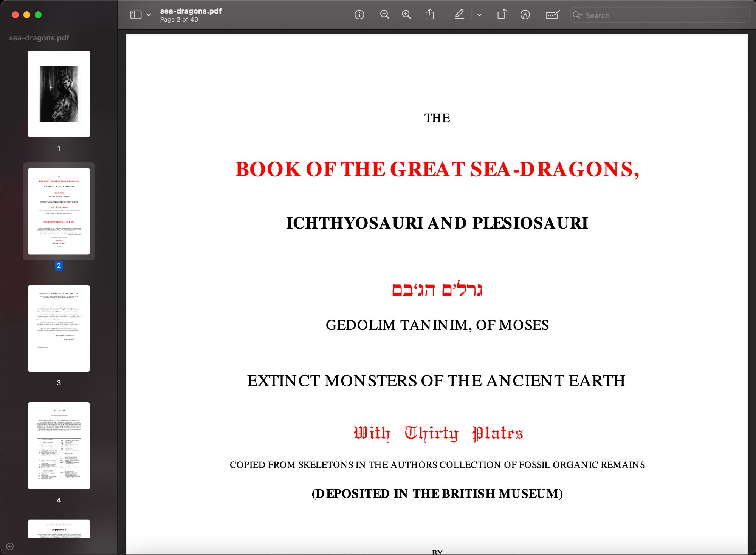Click the word 'THE' at page top

click(437, 118)
